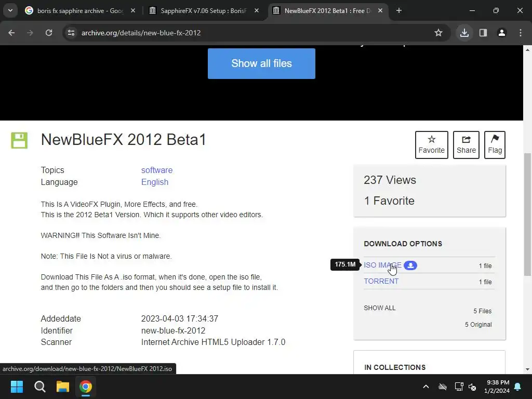
Task: Click the Chrome taskbar icon
Action: (x=86, y=387)
